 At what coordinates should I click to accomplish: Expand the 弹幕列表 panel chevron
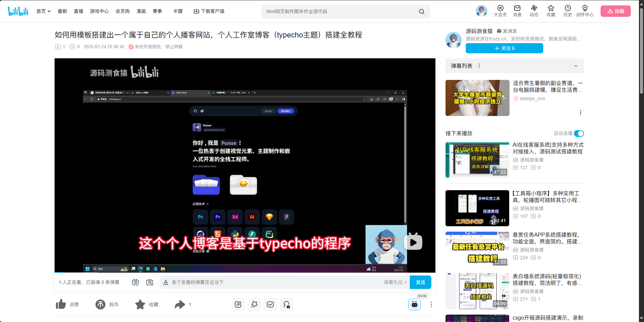point(576,66)
